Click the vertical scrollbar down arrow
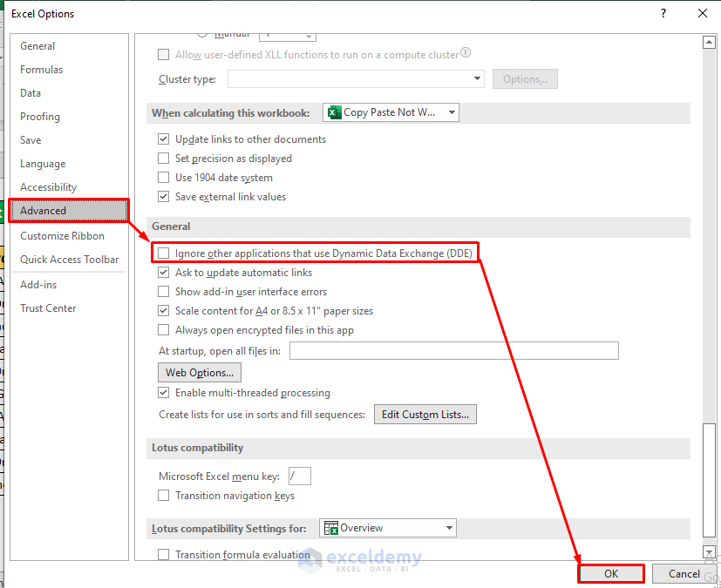 pyautogui.click(x=708, y=552)
